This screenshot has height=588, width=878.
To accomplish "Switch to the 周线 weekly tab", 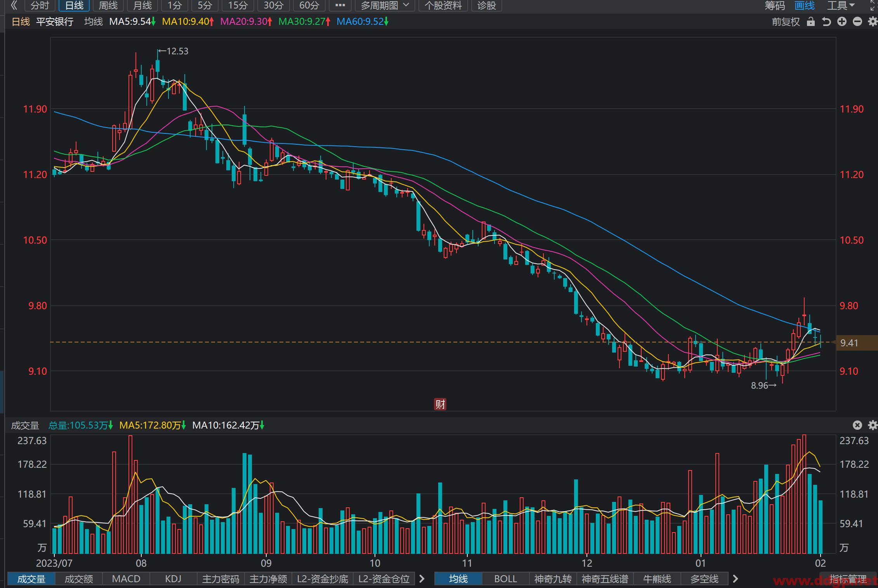I will [x=108, y=5].
